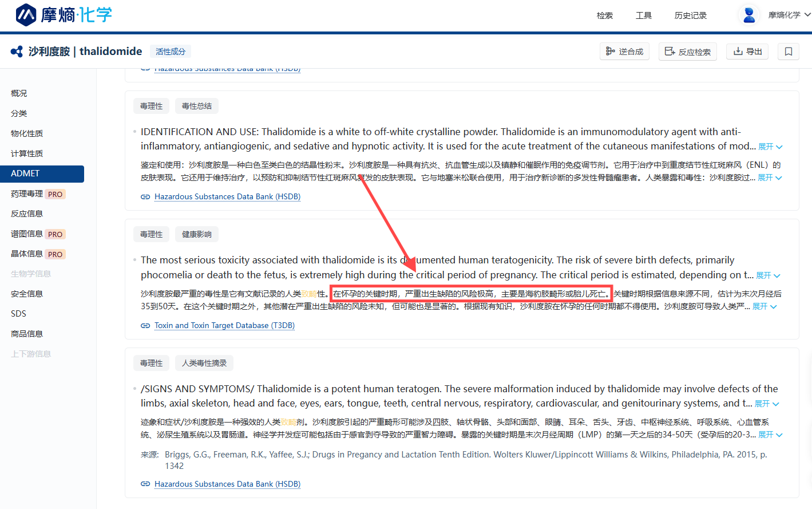Expand the IDENTIFICATION AND USE English text
Image resolution: width=812 pixels, height=509 pixels.
tap(770, 147)
